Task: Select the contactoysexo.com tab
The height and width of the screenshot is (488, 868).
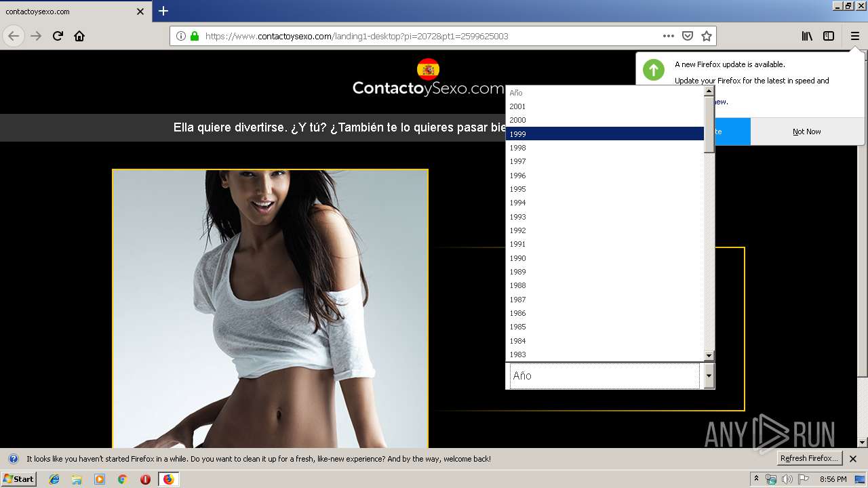Action: coord(75,12)
